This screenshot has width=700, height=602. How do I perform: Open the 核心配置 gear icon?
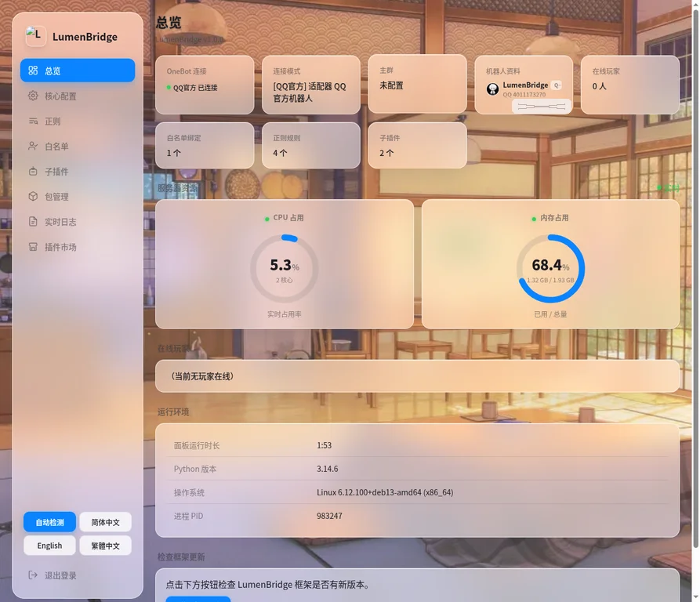(33, 96)
